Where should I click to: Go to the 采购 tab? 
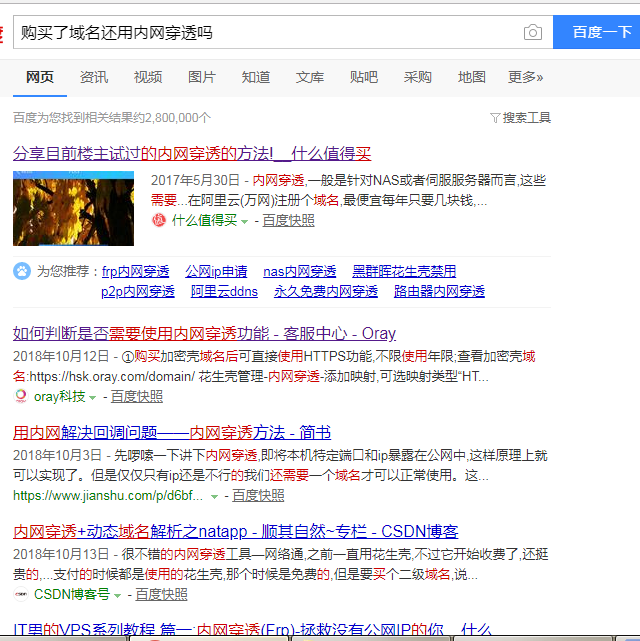click(417, 77)
